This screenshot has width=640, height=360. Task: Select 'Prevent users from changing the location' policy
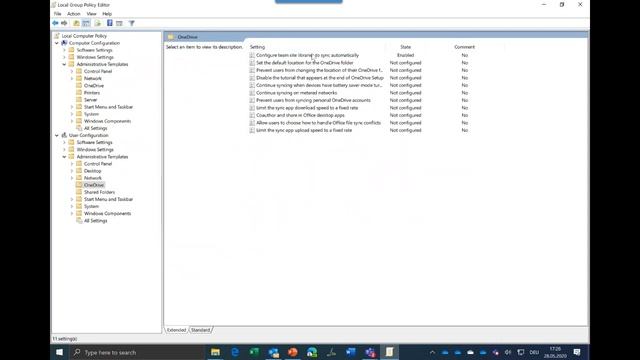[319, 70]
